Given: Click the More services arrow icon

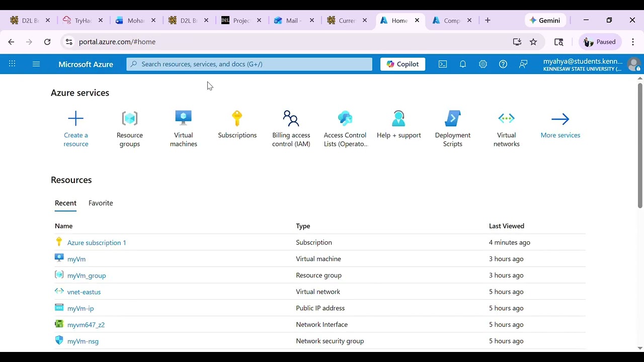Looking at the screenshot, I should [x=560, y=119].
